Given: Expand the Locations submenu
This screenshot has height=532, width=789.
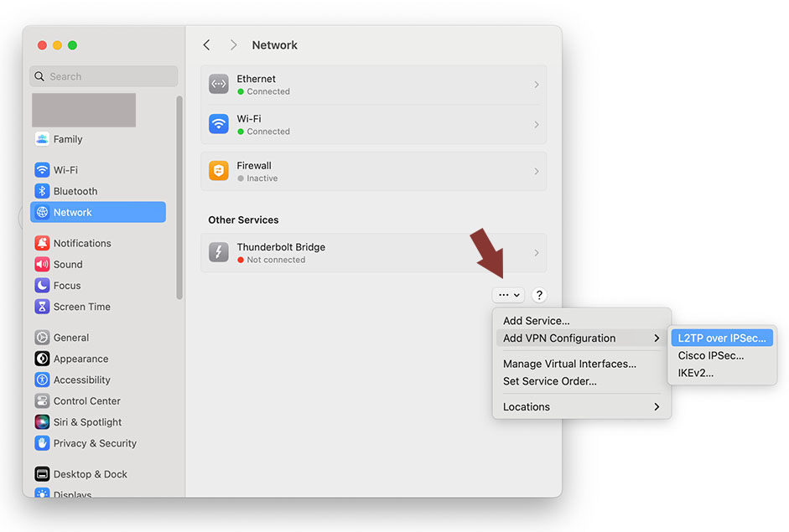Looking at the screenshot, I should click(581, 407).
